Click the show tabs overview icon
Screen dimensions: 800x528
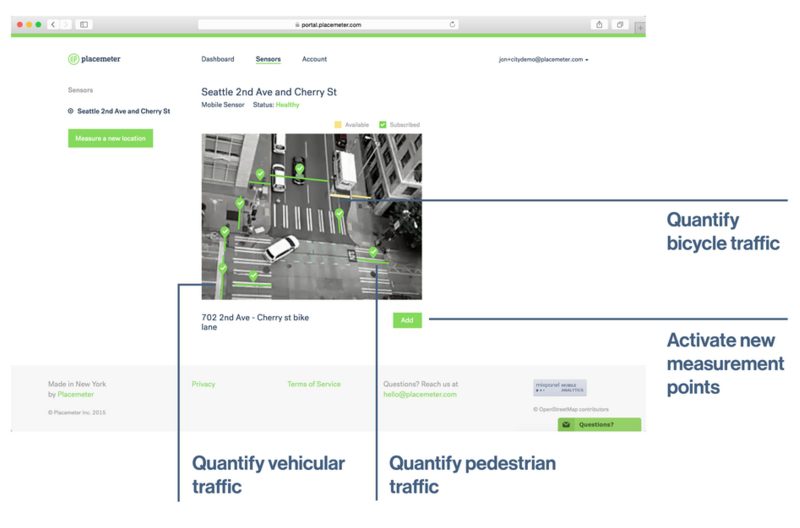tap(620, 24)
